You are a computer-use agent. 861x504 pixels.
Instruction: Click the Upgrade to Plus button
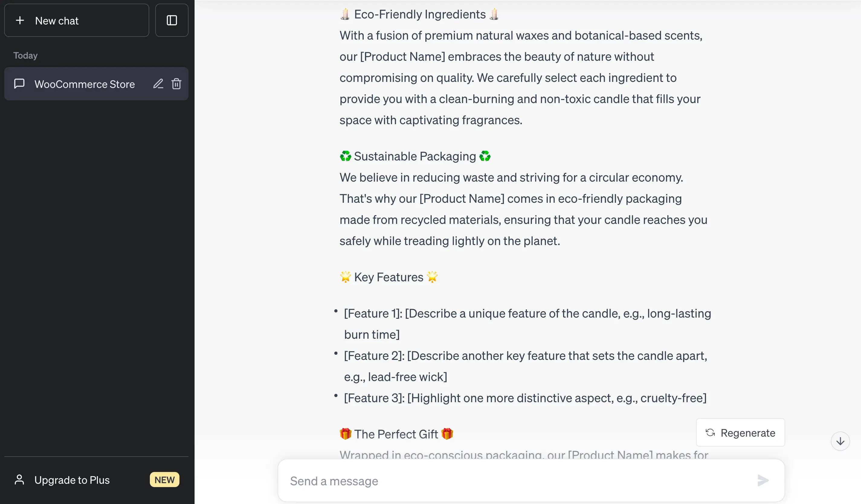(96, 479)
